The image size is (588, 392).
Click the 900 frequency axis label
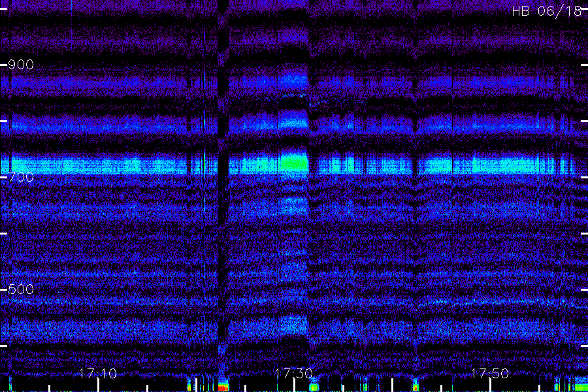(x=21, y=65)
